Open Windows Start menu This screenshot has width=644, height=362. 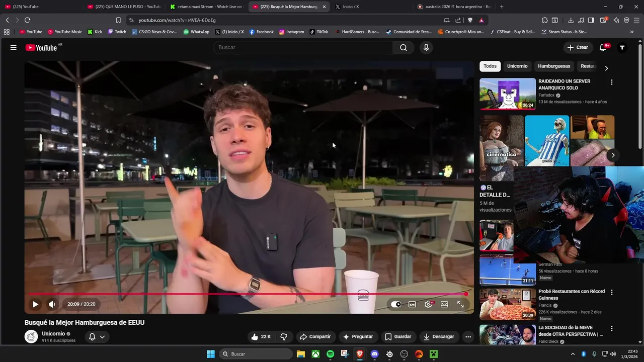point(211,354)
